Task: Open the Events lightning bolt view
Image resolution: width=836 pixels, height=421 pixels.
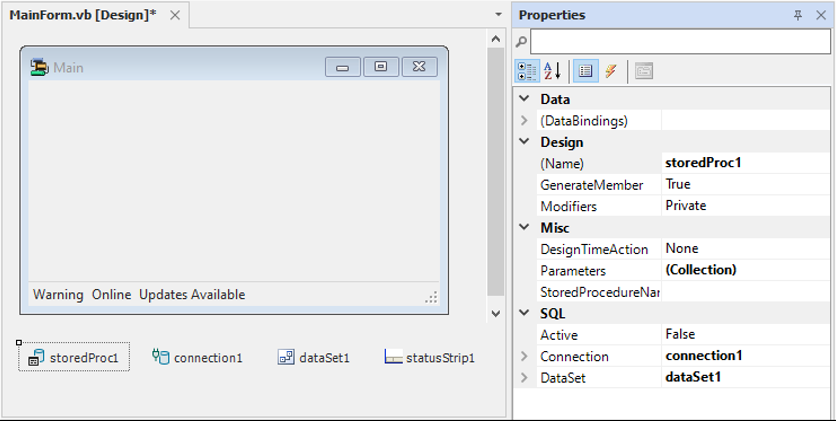Action: click(x=610, y=71)
